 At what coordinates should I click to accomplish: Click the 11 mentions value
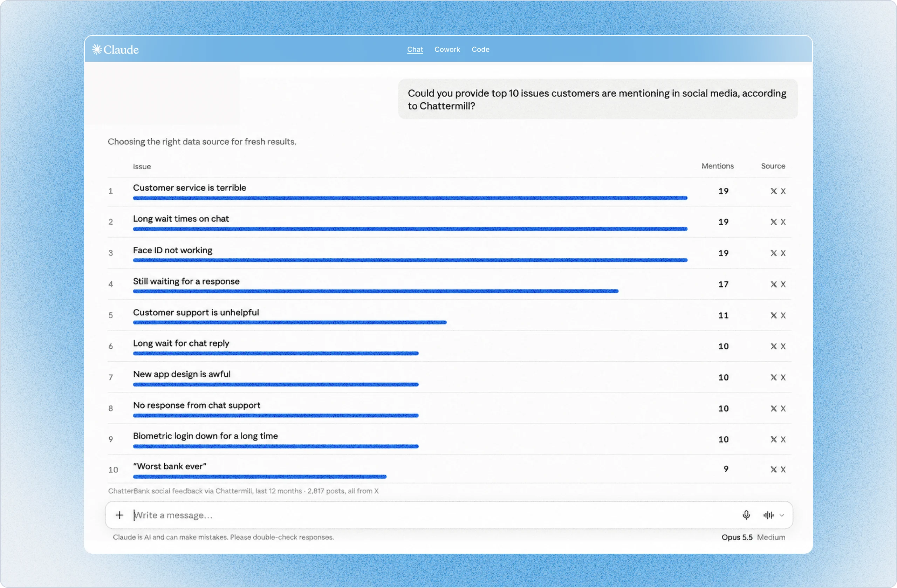723,315
